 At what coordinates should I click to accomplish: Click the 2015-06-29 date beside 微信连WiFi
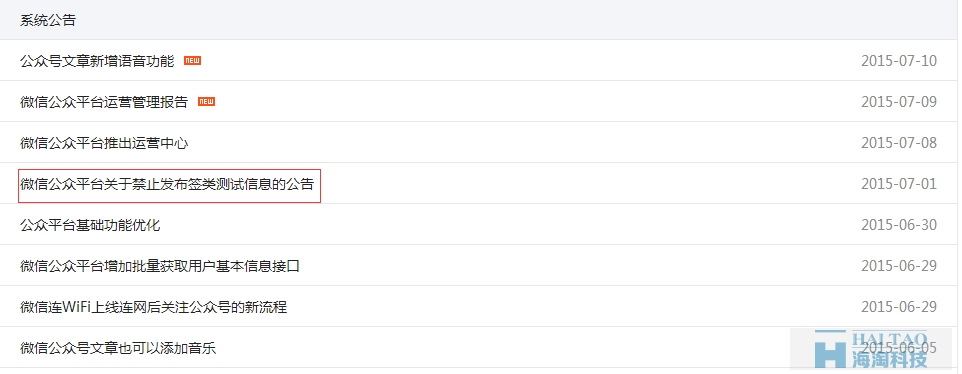pyautogui.click(x=899, y=307)
